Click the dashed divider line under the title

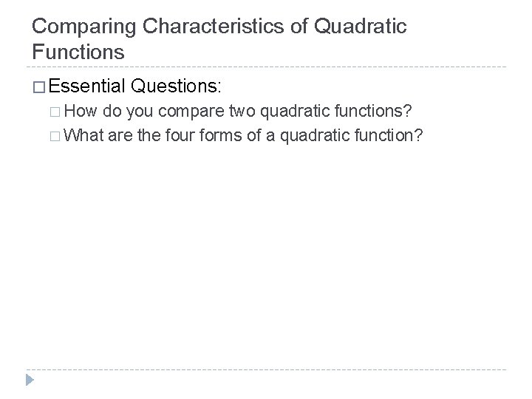point(266,69)
